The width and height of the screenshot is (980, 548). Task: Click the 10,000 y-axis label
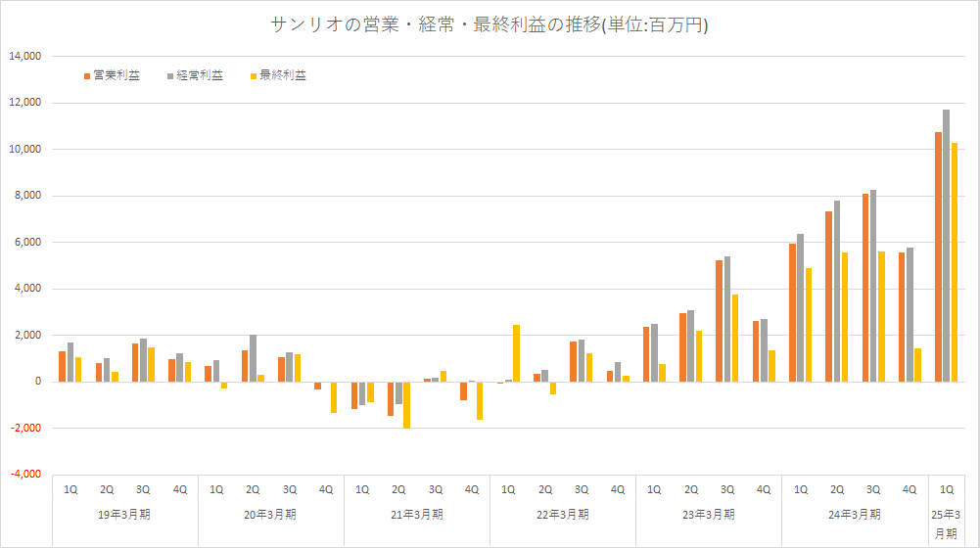point(25,149)
